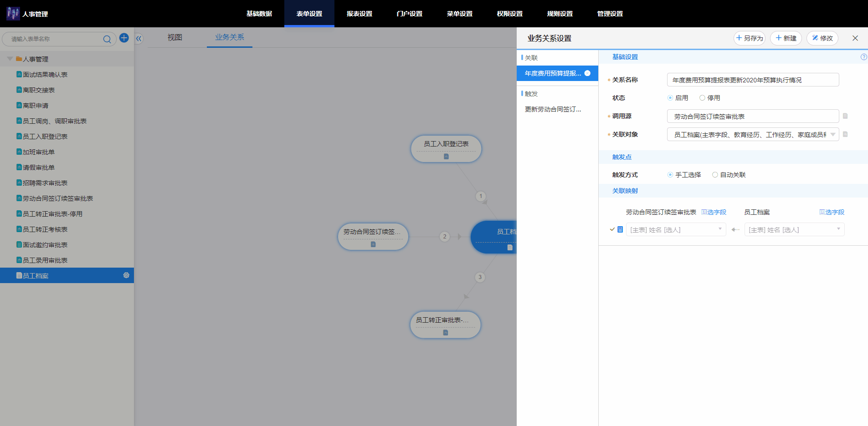The image size is (868, 426).
Task: Click the document icon beside 调用源 field
Action: pyautogui.click(x=845, y=116)
